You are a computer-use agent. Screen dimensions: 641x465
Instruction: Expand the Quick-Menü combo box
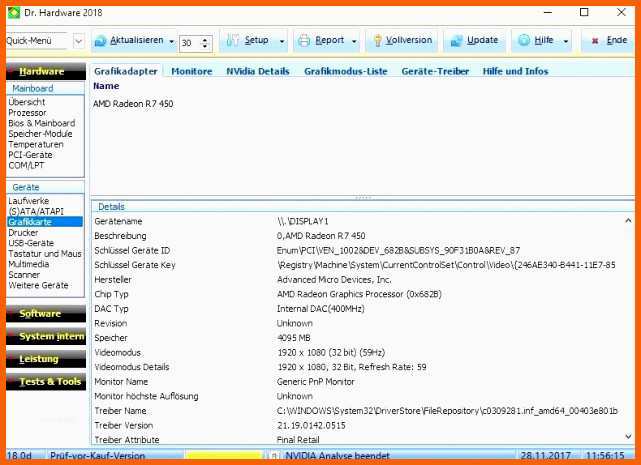[x=78, y=41]
